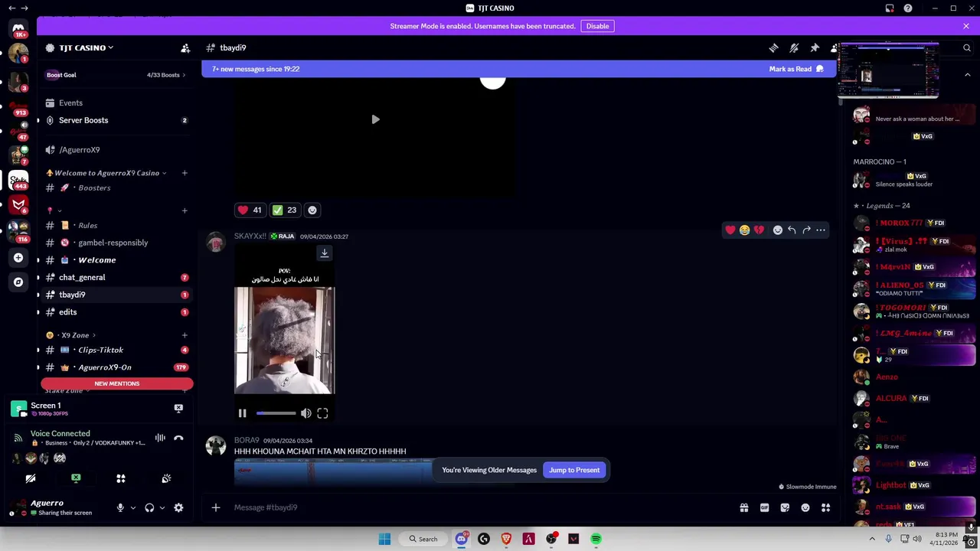This screenshot has height=551, width=980.
Task: React with the laughing crying emoji
Action: click(744, 230)
